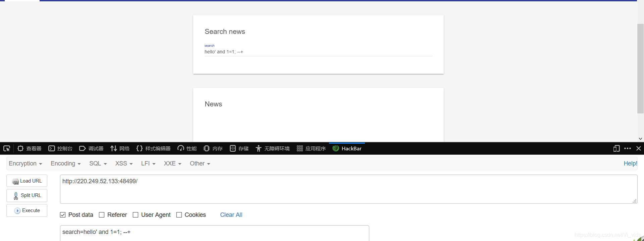Click the Split URL button
Image resolution: width=644 pixels, height=241 pixels.
(27, 195)
